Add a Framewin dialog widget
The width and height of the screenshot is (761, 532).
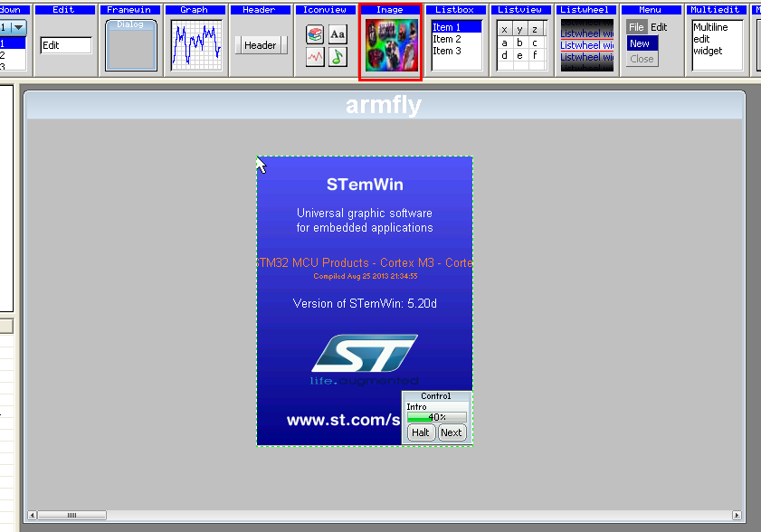[130, 41]
